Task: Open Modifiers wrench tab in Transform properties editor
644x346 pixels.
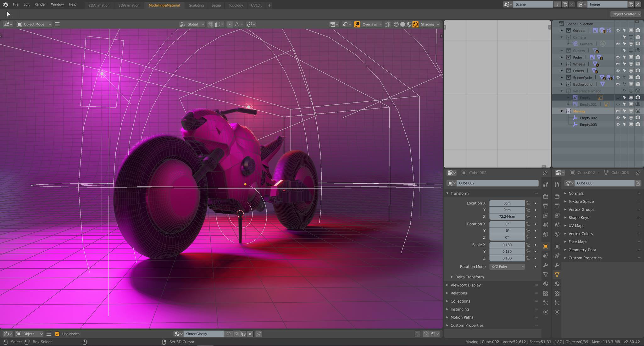Action: pos(546,265)
